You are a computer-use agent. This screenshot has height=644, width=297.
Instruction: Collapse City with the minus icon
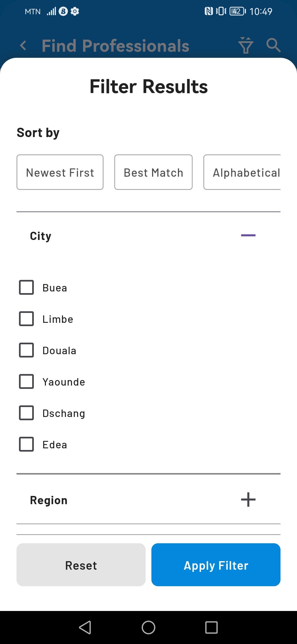coord(248,235)
